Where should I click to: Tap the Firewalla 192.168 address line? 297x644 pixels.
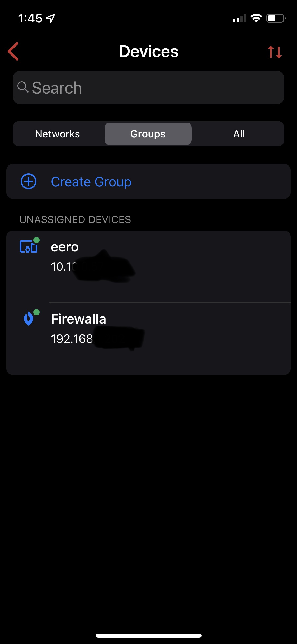72,339
